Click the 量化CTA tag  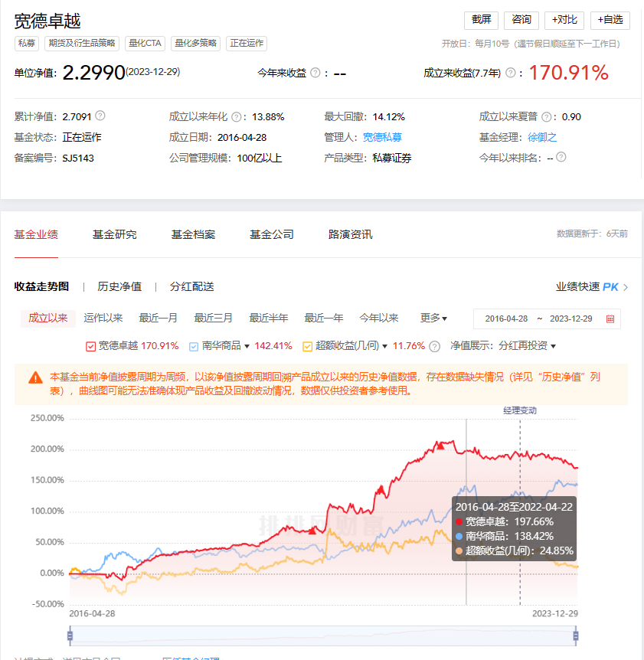pos(145,44)
